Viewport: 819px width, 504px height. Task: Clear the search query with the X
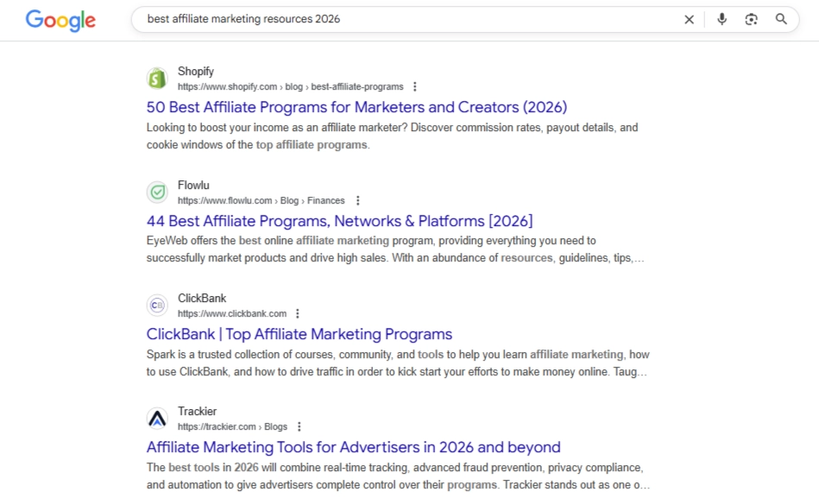pyautogui.click(x=689, y=19)
